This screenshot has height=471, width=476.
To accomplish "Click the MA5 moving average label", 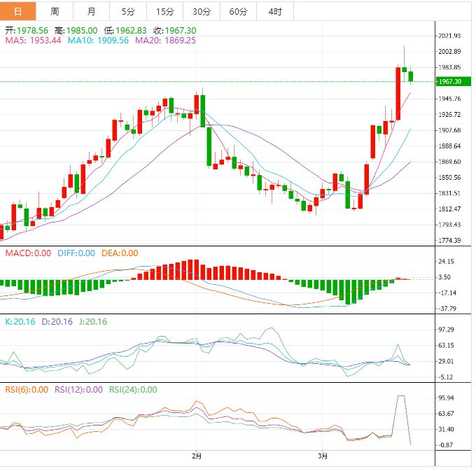I will [34, 41].
